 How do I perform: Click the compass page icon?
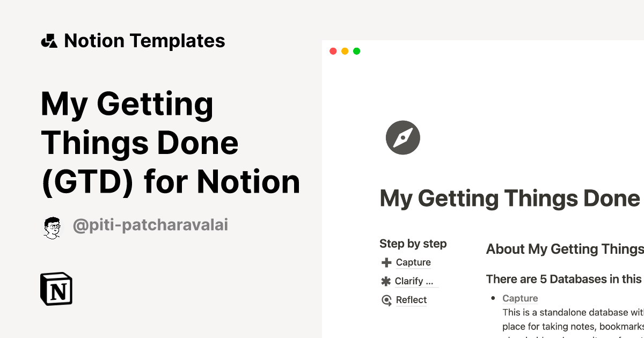[402, 137]
